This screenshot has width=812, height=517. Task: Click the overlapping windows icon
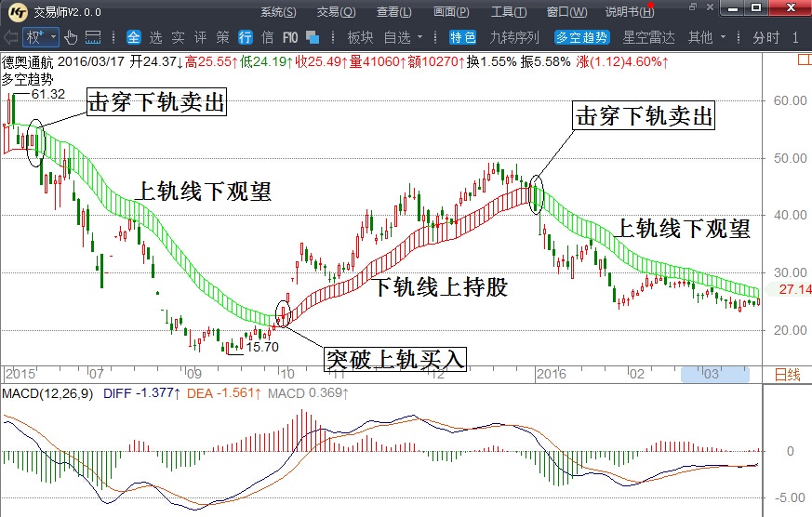(x=313, y=37)
